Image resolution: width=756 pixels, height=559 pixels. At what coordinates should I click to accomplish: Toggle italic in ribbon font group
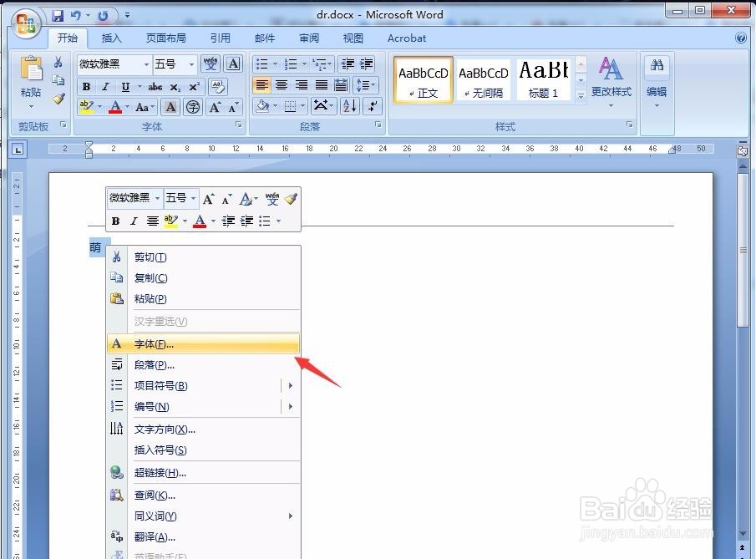(x=105, y=87)
